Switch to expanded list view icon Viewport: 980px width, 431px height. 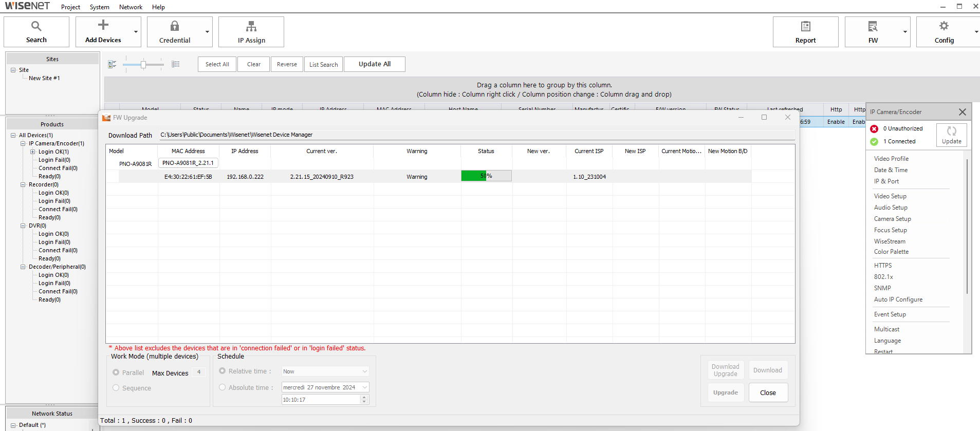tap(176, 64)
